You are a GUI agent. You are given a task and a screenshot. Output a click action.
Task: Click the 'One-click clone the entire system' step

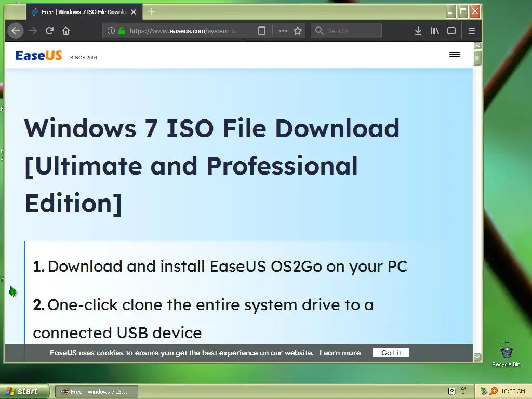tap(203, 318)
